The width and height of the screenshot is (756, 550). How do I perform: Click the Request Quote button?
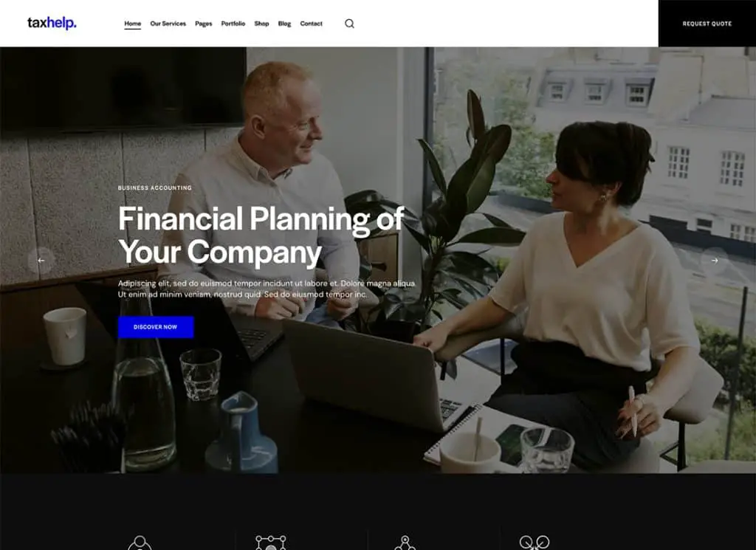click(x=707, y=23)
